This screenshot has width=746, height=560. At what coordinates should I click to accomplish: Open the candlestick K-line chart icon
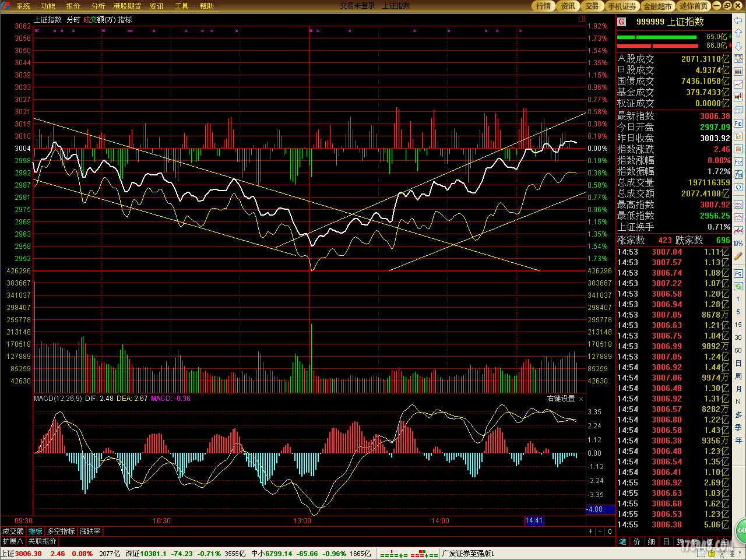[x=738, y=97]
